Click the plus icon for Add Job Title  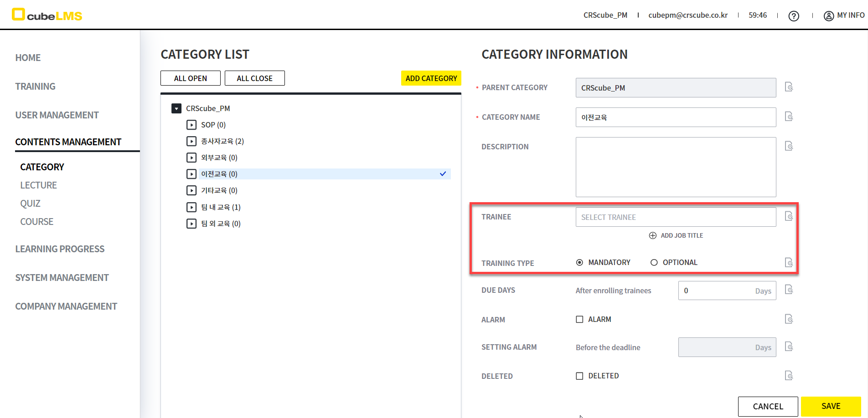(x=653, y=235)
